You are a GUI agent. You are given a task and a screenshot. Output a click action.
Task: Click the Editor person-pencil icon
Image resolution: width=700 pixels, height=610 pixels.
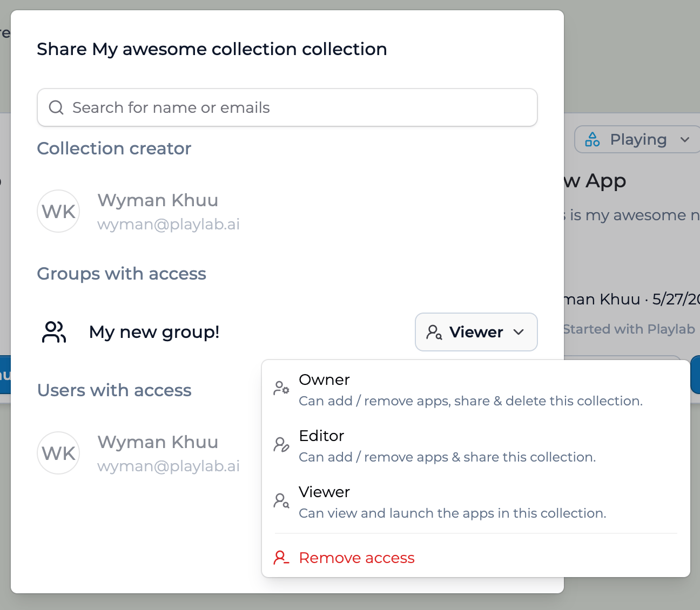click(x=281, y=444)
